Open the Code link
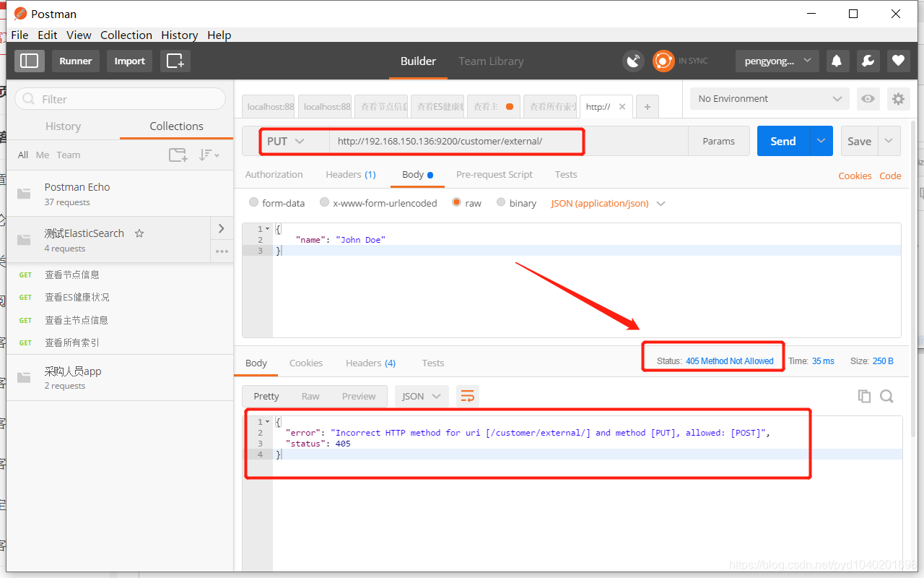Viewport: 924px width, 578px height. pos(890,176)
